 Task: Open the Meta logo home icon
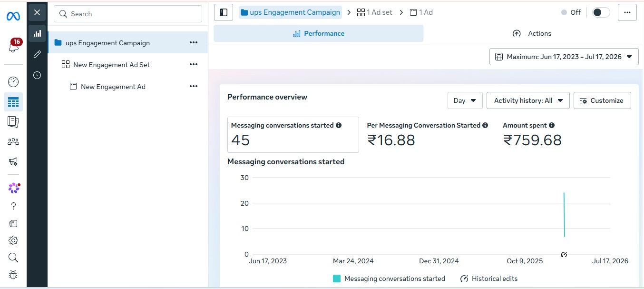(13, 17)
